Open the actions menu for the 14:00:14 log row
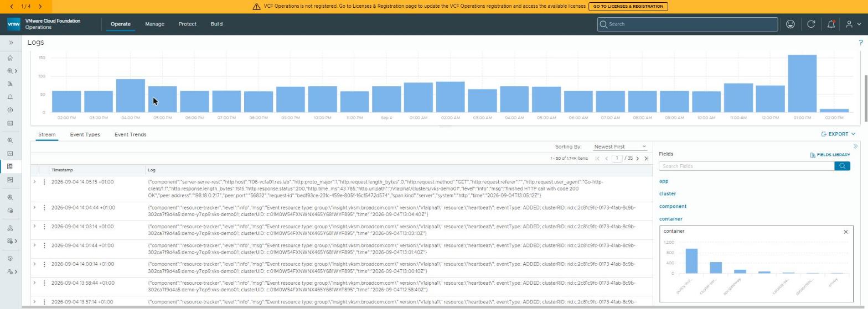Viewport: 868px width, 309px height. (x=44, y=264)
